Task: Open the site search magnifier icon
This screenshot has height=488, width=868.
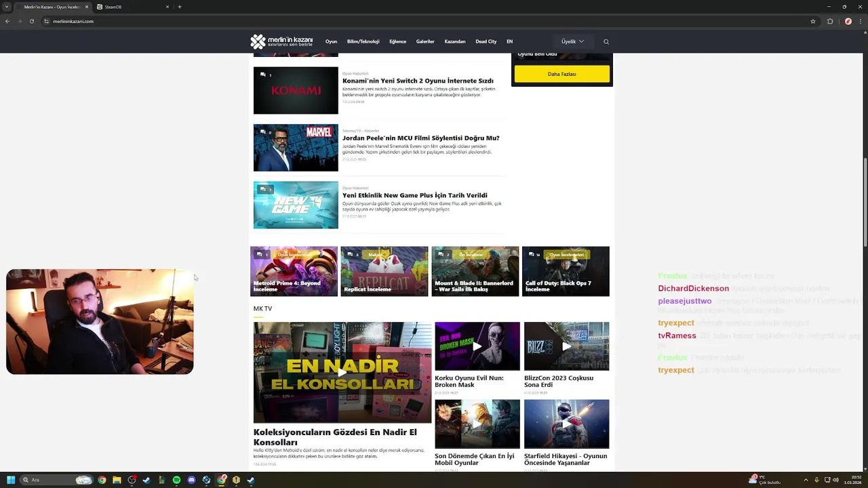Action: [x=606, y=42]
